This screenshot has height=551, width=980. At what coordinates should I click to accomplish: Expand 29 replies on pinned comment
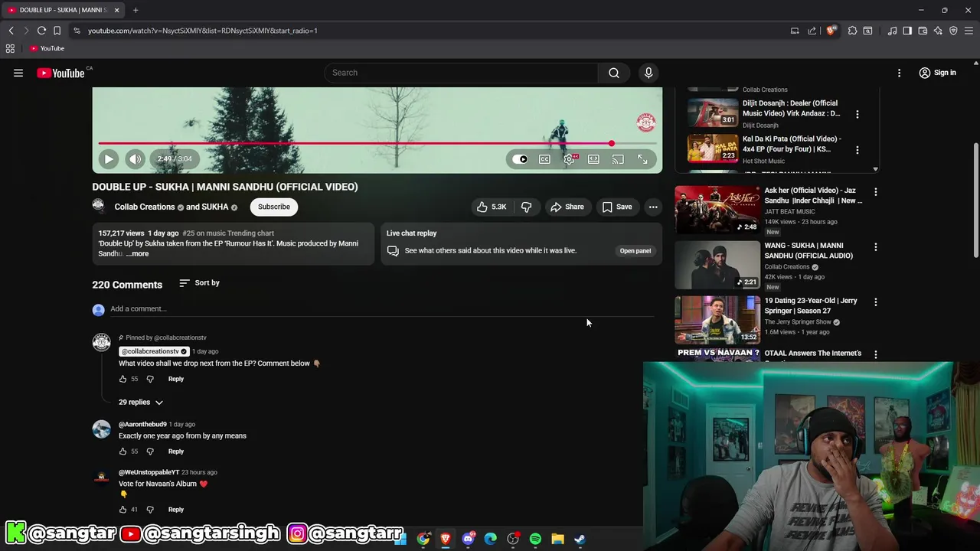(x=141, y=402)
